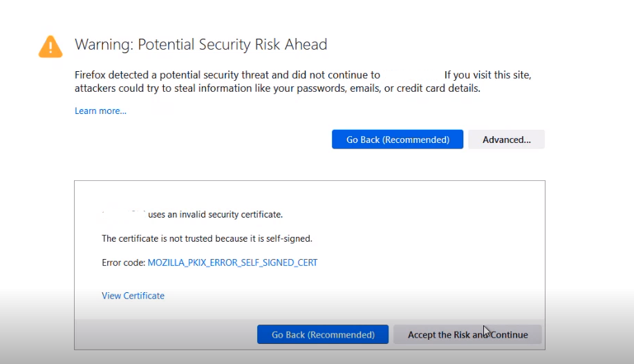Click the orange warning triangle icon
The image size is (634, 364).
pos(50,46)
